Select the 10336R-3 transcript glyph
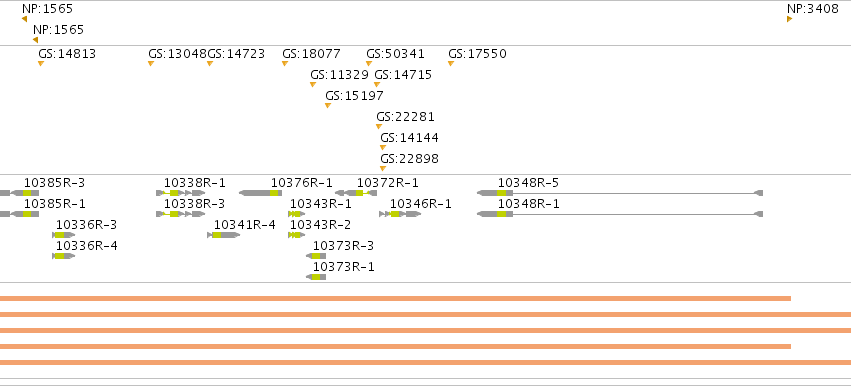 (x=63, y=235)
